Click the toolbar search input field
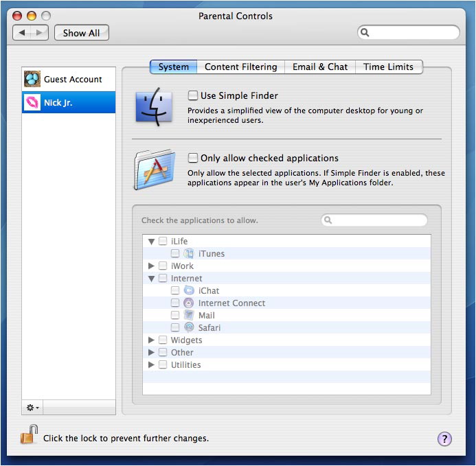The height and width of the screenshot is (466, 476). coord(409,32)
